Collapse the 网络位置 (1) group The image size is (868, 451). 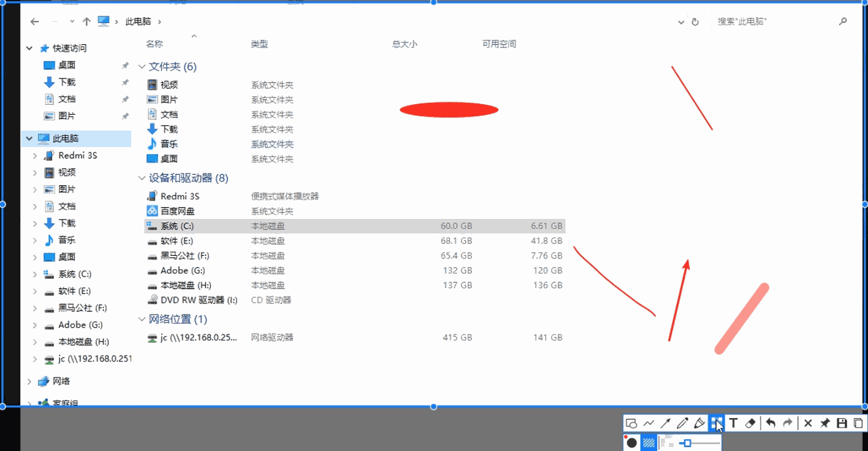click(x=142, y=319)
